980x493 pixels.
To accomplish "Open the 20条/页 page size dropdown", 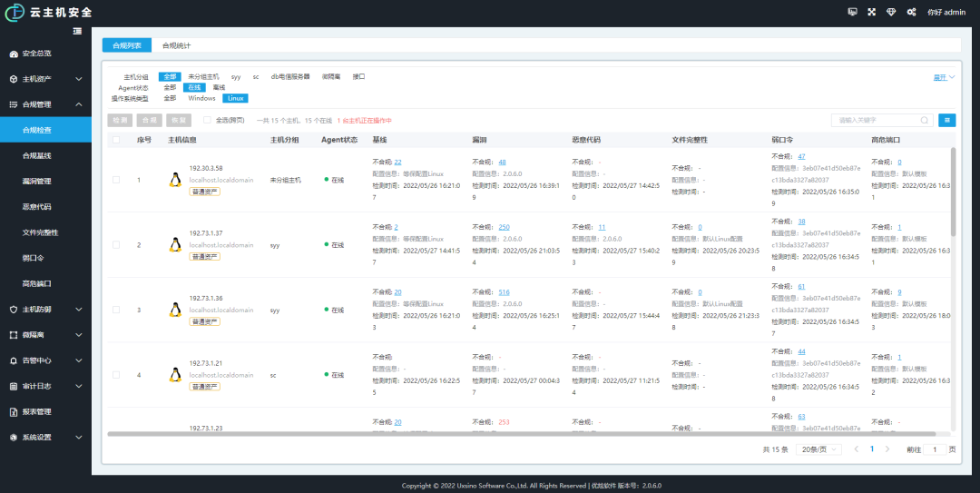I will click(818, 449).
